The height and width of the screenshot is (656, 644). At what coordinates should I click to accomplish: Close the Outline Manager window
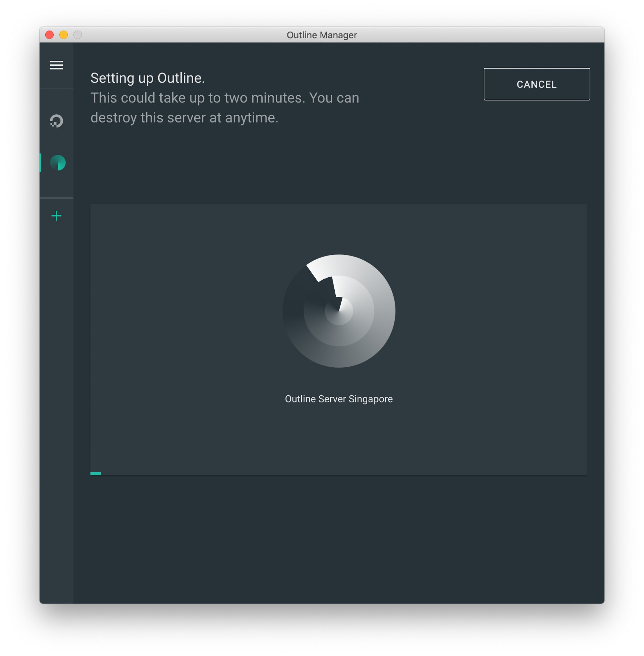[x=49, y=35]
